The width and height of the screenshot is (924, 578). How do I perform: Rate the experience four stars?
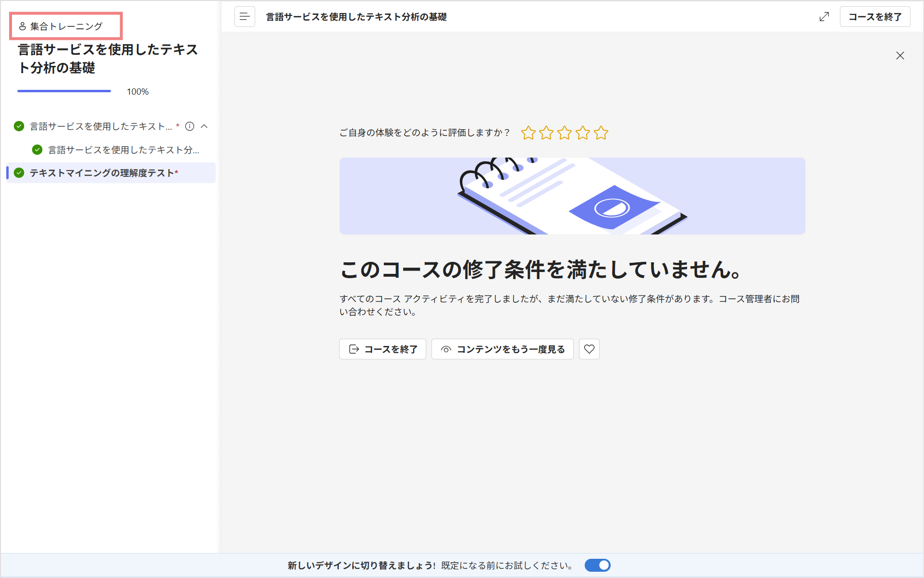583,133
